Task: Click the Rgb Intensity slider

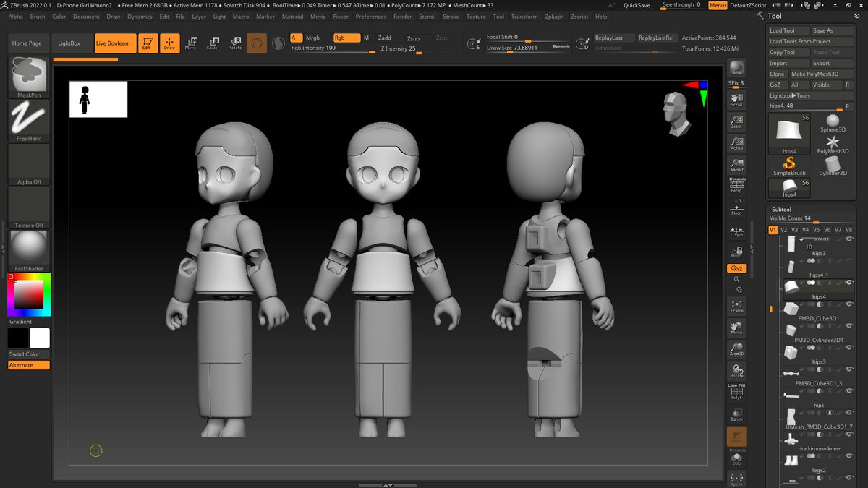Action: [333, 48]
